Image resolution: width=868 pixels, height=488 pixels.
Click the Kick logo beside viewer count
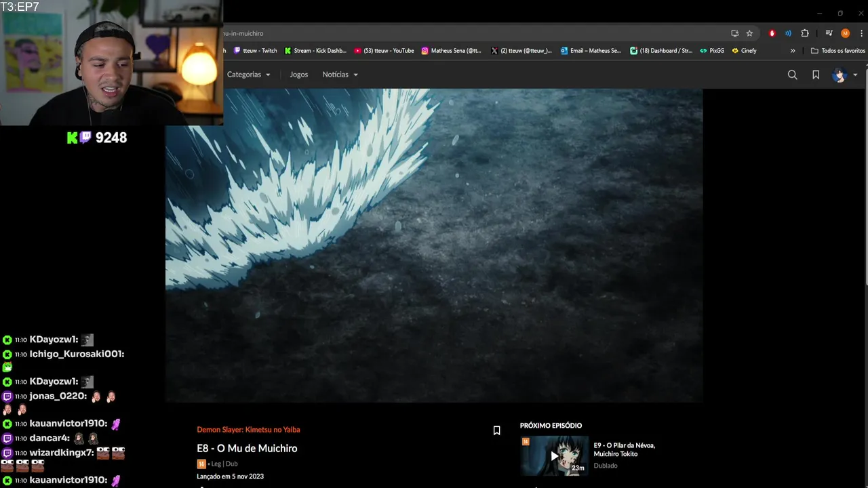click(x=73, y=138)
